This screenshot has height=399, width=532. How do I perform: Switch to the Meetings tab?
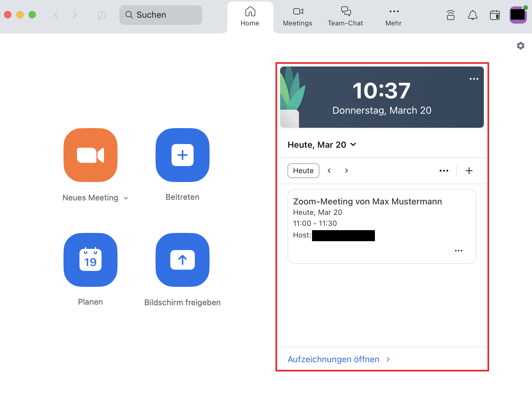297,17
